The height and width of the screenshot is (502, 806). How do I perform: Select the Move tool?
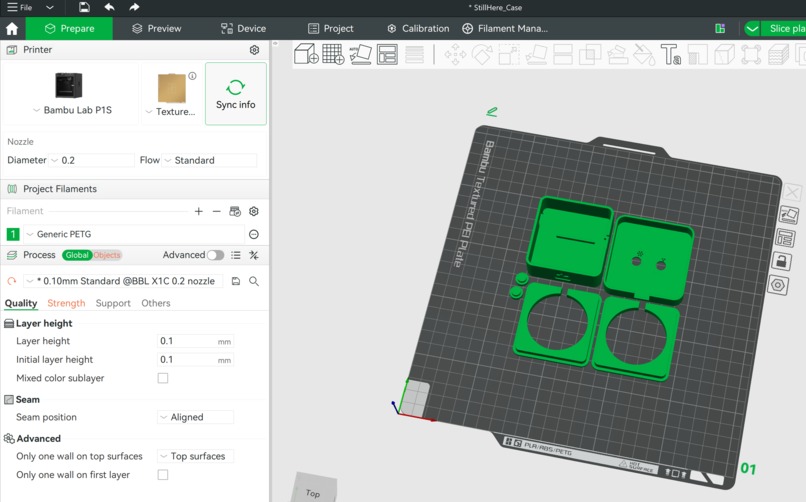point(455,54)
